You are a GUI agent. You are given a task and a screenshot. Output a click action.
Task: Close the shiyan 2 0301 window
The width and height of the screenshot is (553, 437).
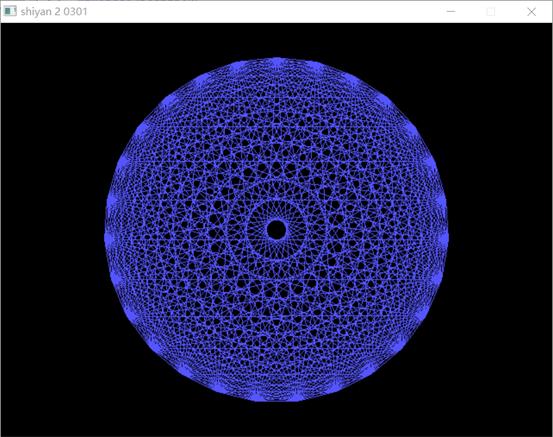coord(531,12)
